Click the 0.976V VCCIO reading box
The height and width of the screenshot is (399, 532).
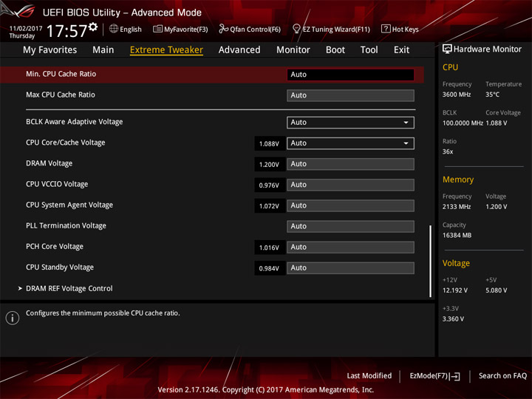[269, 185]
